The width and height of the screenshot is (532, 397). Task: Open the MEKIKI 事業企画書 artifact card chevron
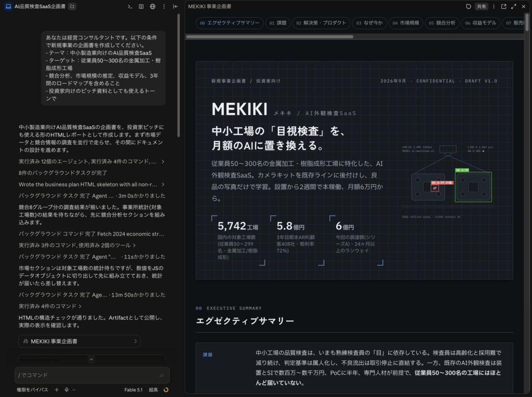click(135, 341)
